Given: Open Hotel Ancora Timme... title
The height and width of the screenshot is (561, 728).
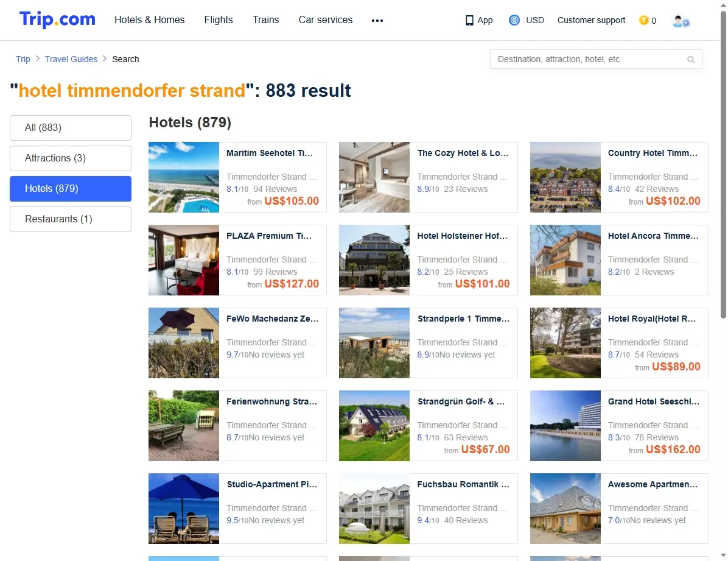Looking at the screenshot, I should (653, 236).
